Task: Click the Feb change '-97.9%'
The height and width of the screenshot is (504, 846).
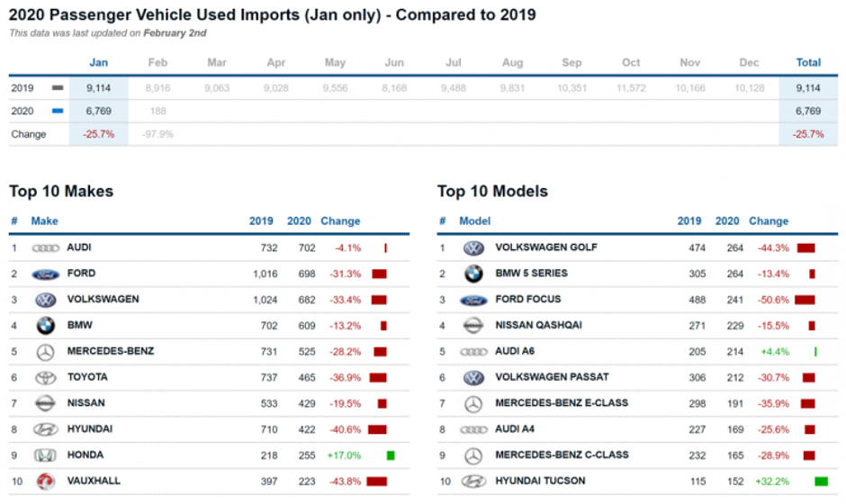Action: [x=158, y=134]
